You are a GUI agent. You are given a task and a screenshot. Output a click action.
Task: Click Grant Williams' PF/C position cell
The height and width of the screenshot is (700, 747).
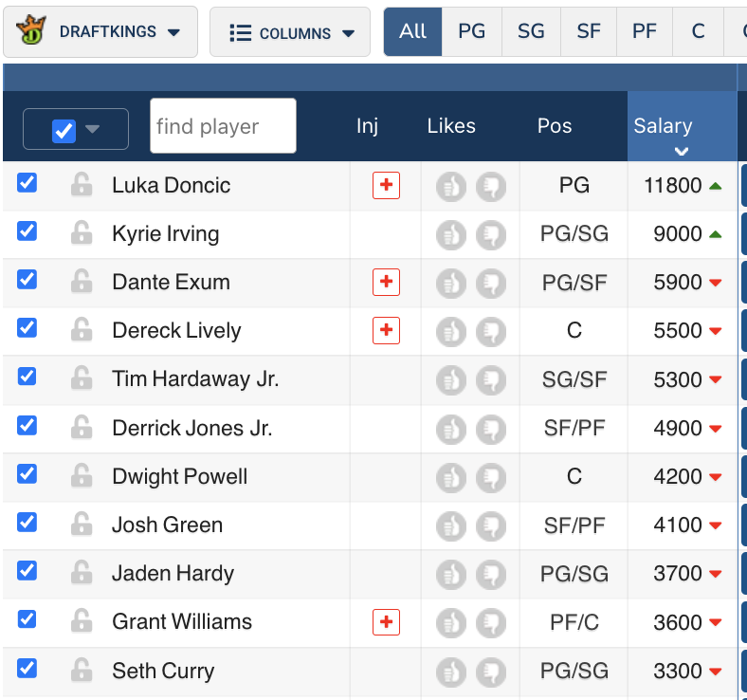(x=574, y=622)
